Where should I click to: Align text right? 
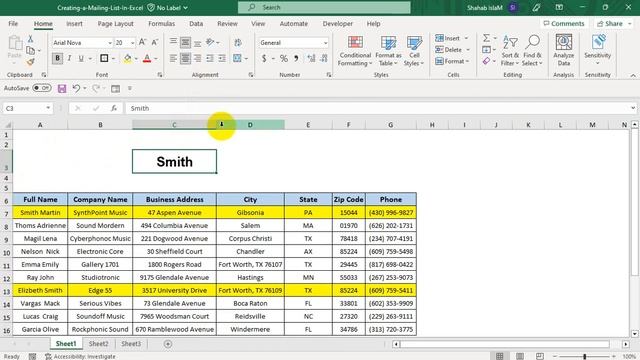pos(198,59)
